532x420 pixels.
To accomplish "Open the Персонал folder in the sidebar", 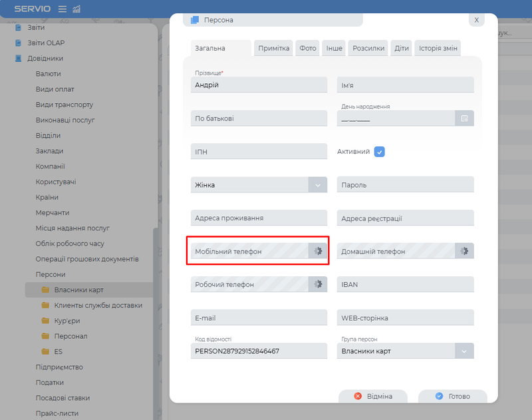I will point(70,336).
